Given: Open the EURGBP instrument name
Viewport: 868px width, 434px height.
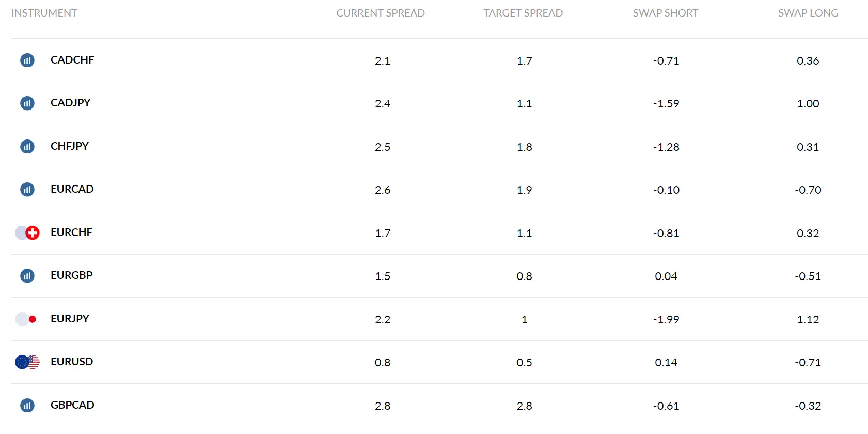Looking at the screenshot, I should point(72,275).
